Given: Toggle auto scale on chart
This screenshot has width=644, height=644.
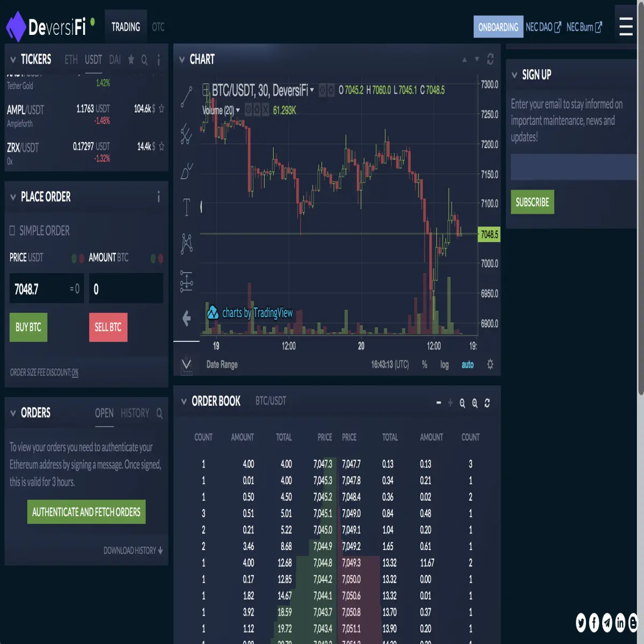Looking at the screenshot, I should [x=467, y=364].
